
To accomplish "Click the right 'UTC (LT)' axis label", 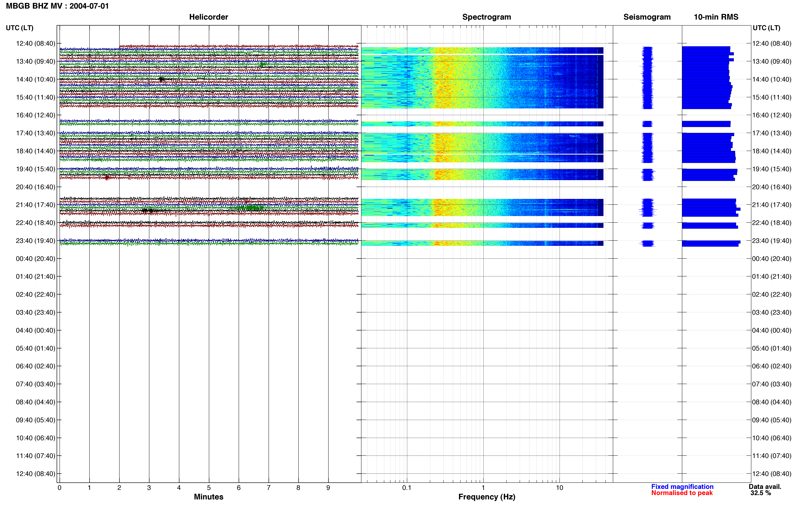I will pyautogui.click(x=766, y=28).
